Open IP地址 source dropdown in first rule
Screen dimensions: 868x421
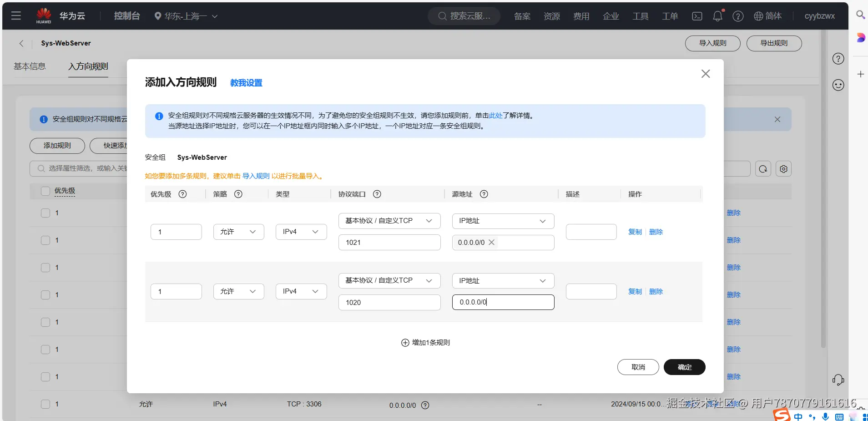tap(503, 221)
